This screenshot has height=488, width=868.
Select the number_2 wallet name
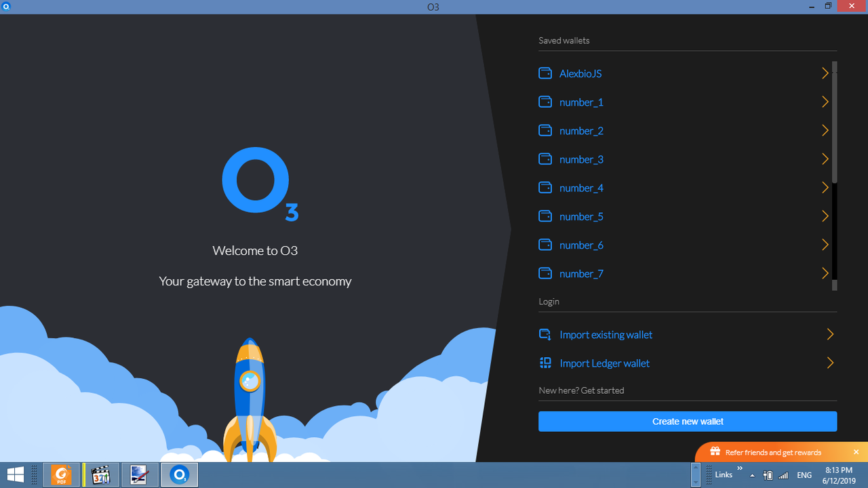tap(581, 131)
